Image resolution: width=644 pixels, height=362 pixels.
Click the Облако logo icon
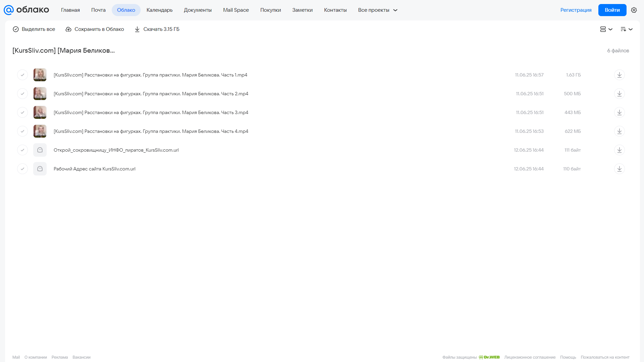point(9,10)
